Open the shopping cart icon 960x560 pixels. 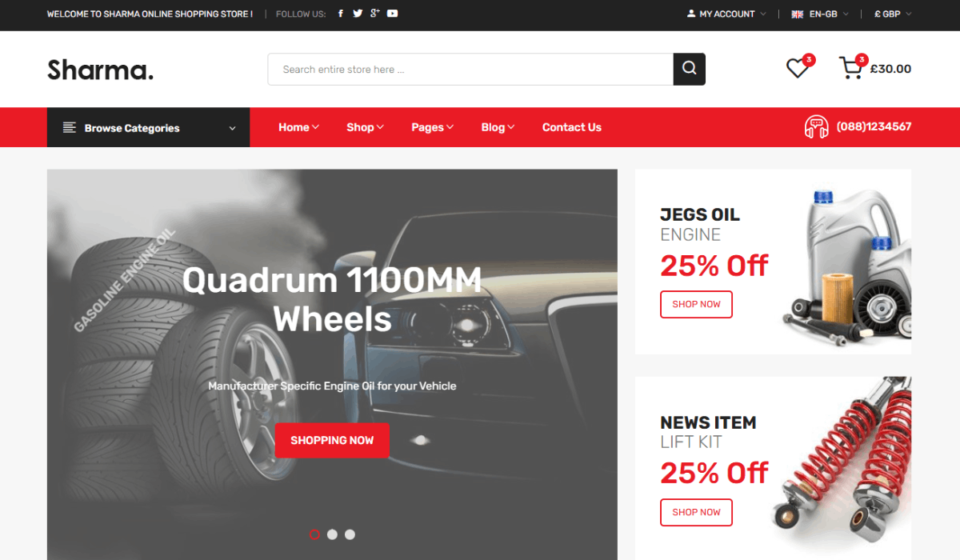(850, 68)
